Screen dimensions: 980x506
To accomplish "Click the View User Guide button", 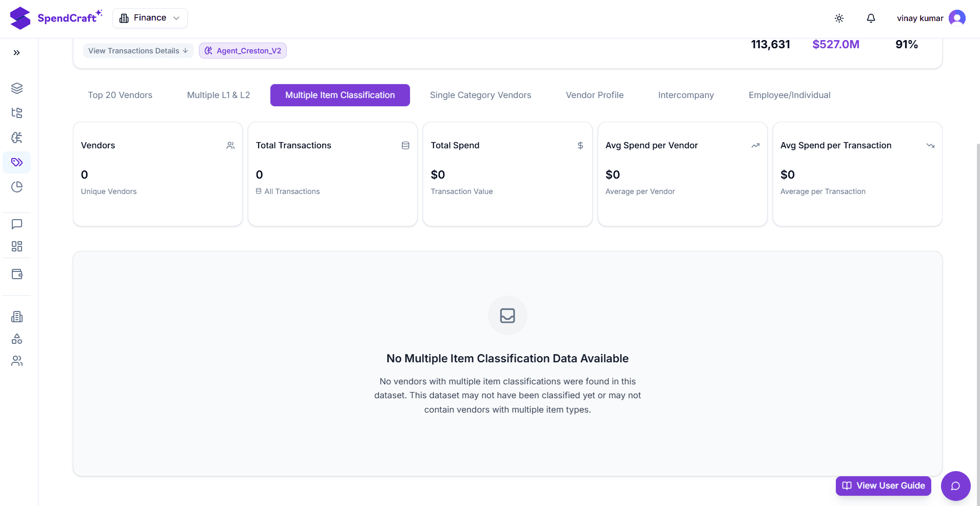I will click(x=883, y=486).
